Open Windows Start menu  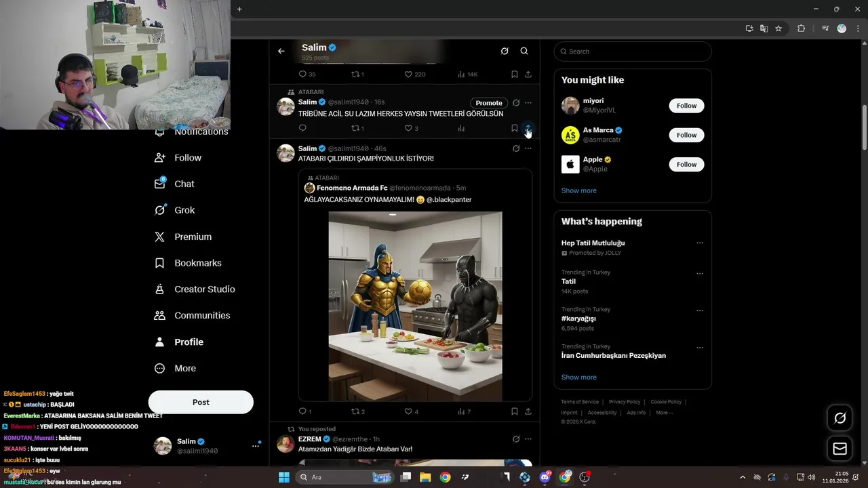point(283,477)
